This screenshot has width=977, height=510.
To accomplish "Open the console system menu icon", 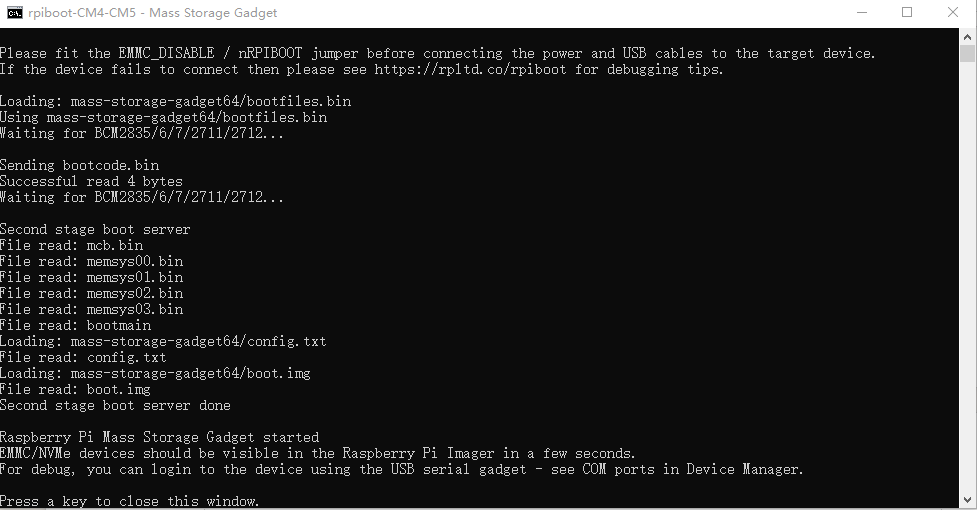I will [14, 13].
